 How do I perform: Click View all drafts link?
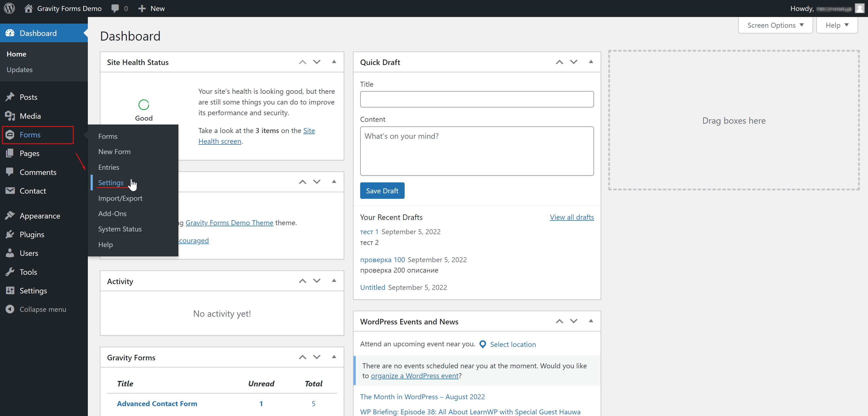click(x=571, y=216)
